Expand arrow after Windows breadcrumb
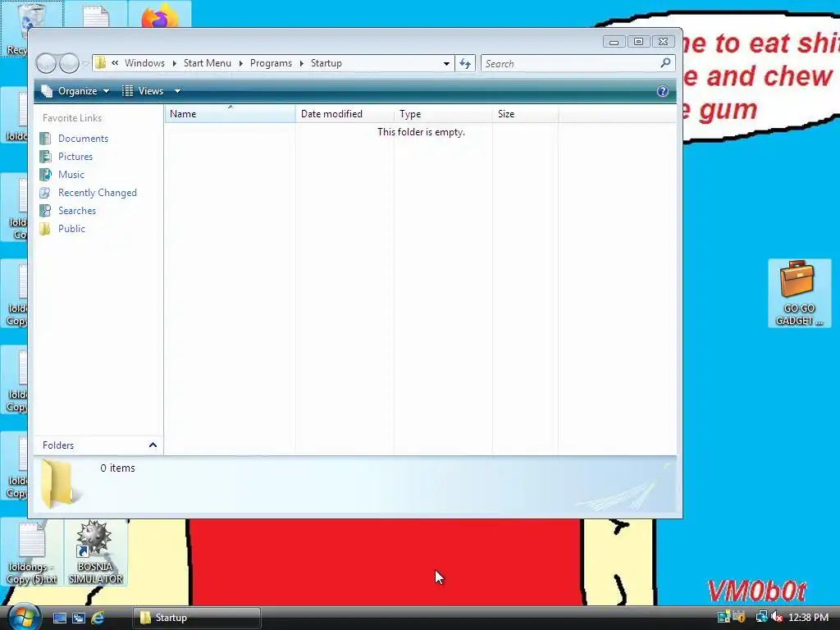Image resolution: width=840 pixels, height=630 pixels. 175,63
